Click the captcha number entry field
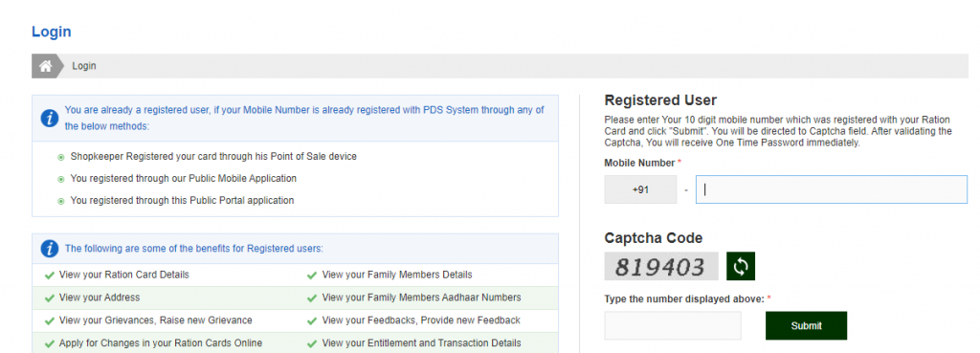 (673, 325)
